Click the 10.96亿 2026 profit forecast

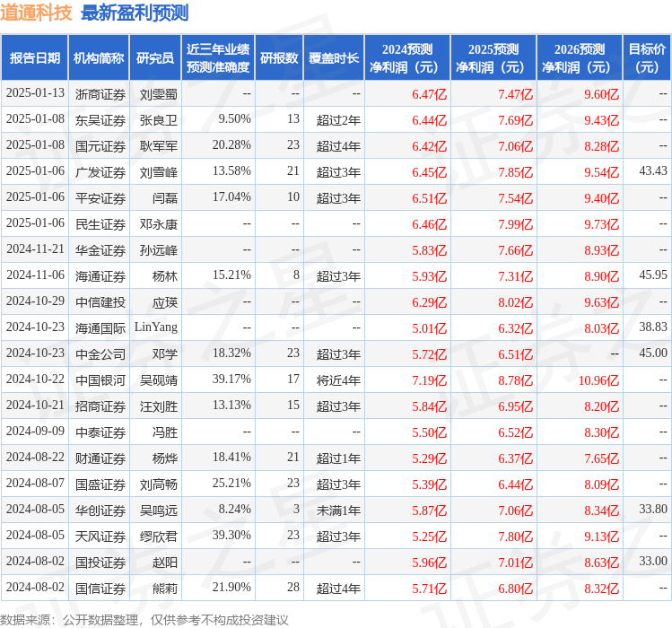point(598,380)
